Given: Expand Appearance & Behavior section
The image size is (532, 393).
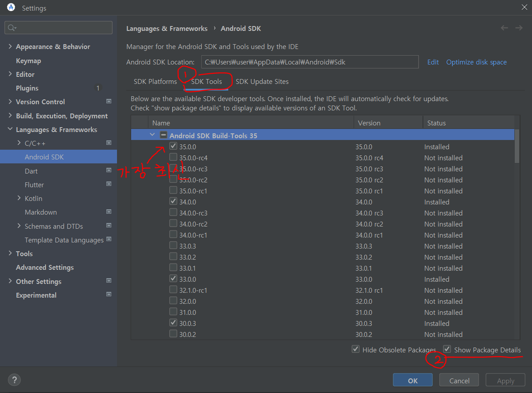Looking at the screenshot, I should (x=10, y=46).
